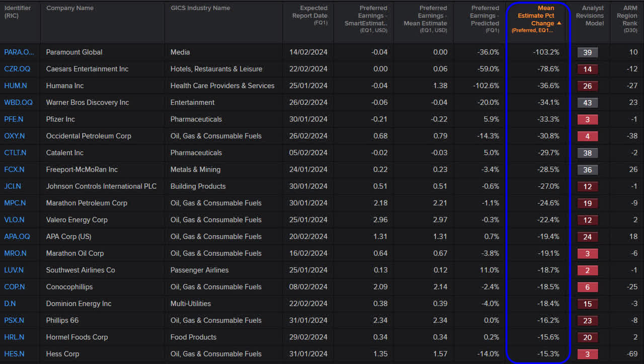Click Southwest's 11.0% predicted surprise value
The width and height of the screenshot is (644, 364).
pyautogui.click(x=490, y=270)
